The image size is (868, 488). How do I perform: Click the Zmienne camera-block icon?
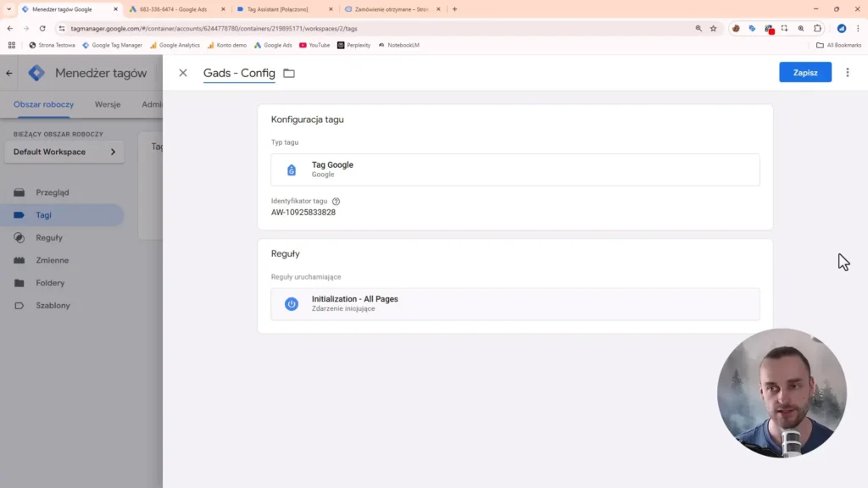pos(19,260)
